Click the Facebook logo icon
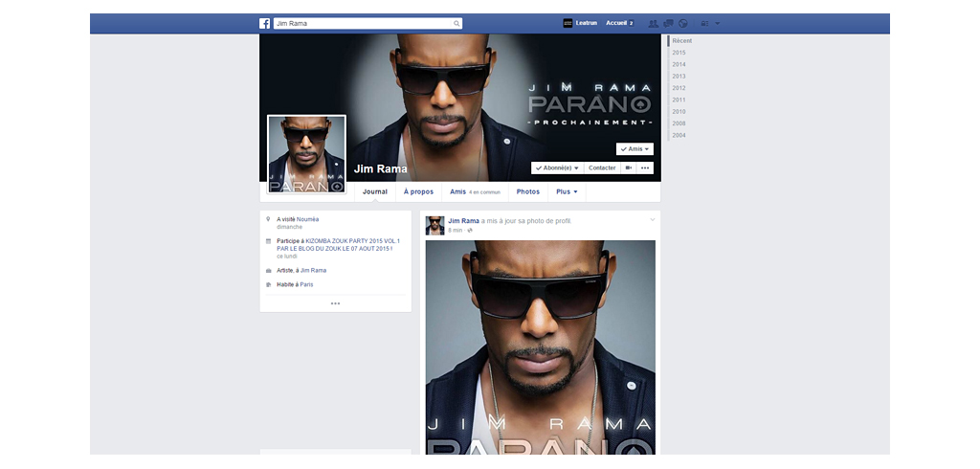The height and width of the screenshot is (469, 980). tap(265, 23)
